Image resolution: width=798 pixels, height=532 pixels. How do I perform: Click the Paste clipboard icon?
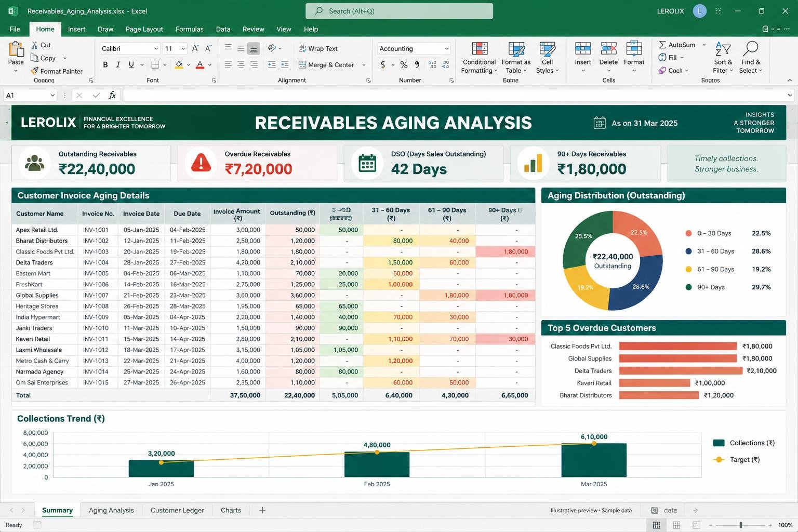pyautogui.click(x=16, y=49)
